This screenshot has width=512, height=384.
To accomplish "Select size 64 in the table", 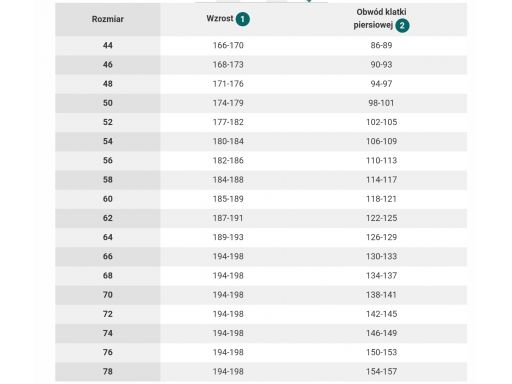I will pos(108,237).
